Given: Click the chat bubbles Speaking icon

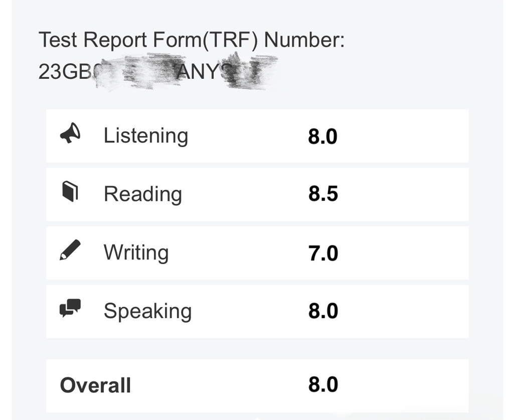Looking at the screenshot, I should pyautogui.click(x=70, y=308).
